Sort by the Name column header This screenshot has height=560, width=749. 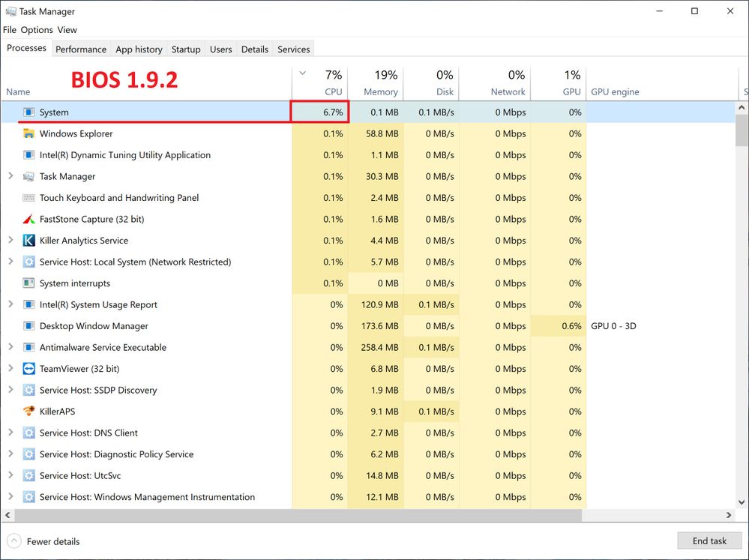[146, 83]
